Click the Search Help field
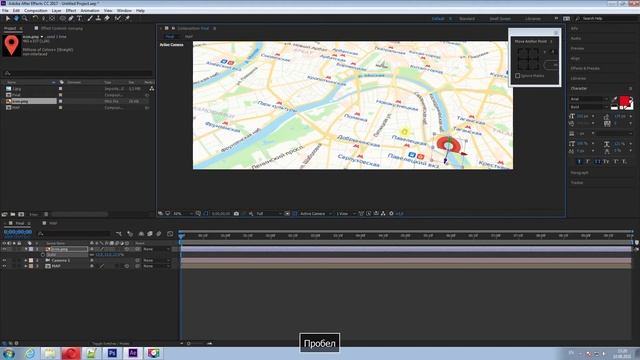640x360 pixels. click(606, 19)
